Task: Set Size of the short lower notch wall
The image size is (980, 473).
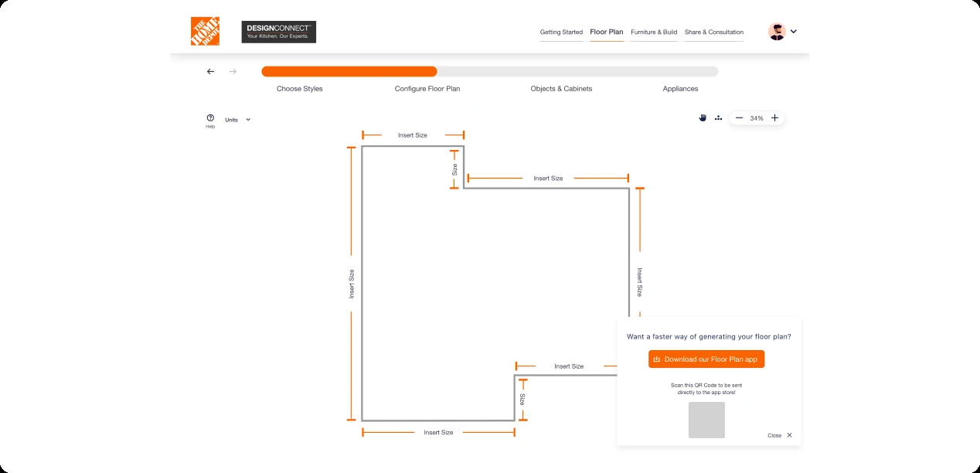Action: [x=522, y=400]
